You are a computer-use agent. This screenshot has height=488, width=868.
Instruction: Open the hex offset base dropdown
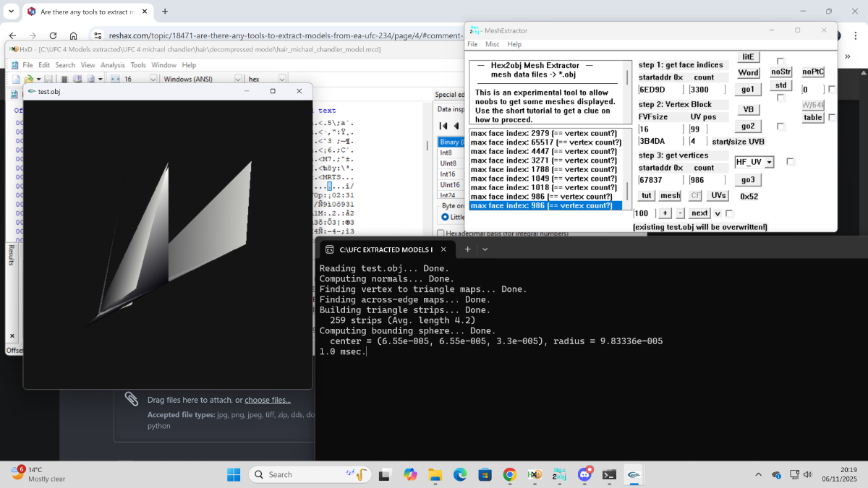282,79
